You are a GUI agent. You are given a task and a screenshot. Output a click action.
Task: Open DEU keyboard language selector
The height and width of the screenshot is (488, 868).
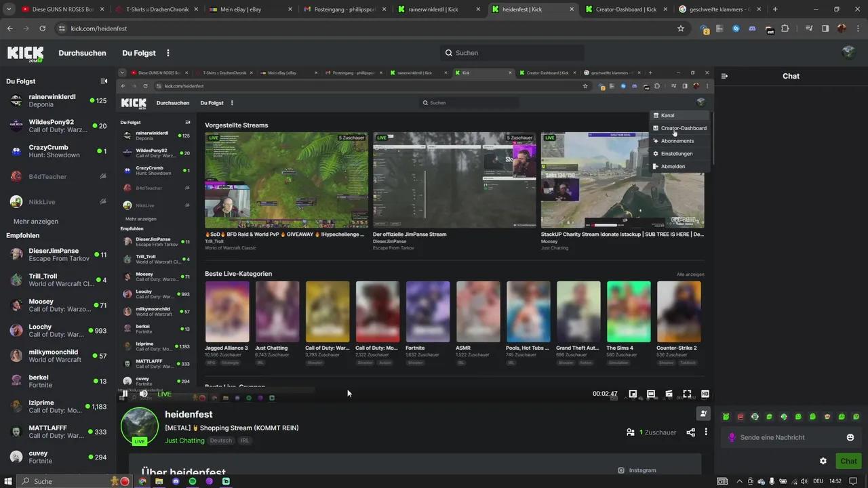coord(818,481)
